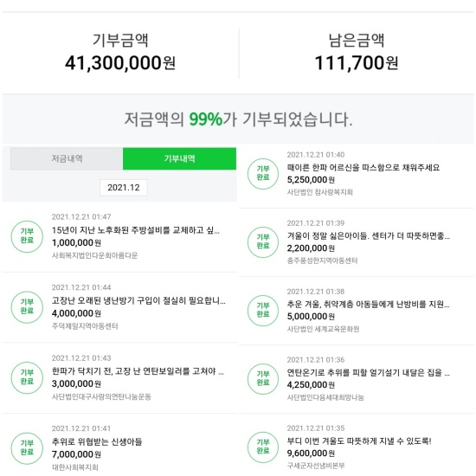This screenshot has width=476, height=476.
Task: Open 추위로 위협받는 신생아들 donation title
Action: (x=97, y=441)
